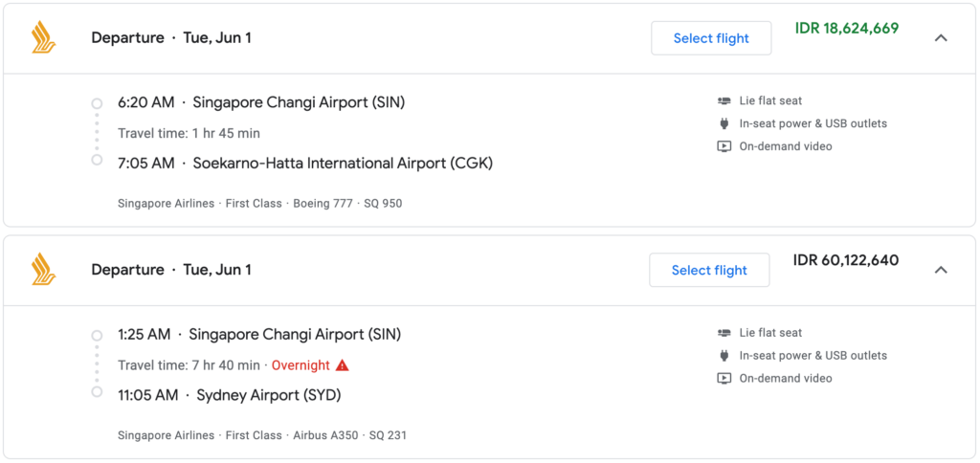Click power outlet icon for SQ 950
The image size is (980, 463).
tap(724, 123)
